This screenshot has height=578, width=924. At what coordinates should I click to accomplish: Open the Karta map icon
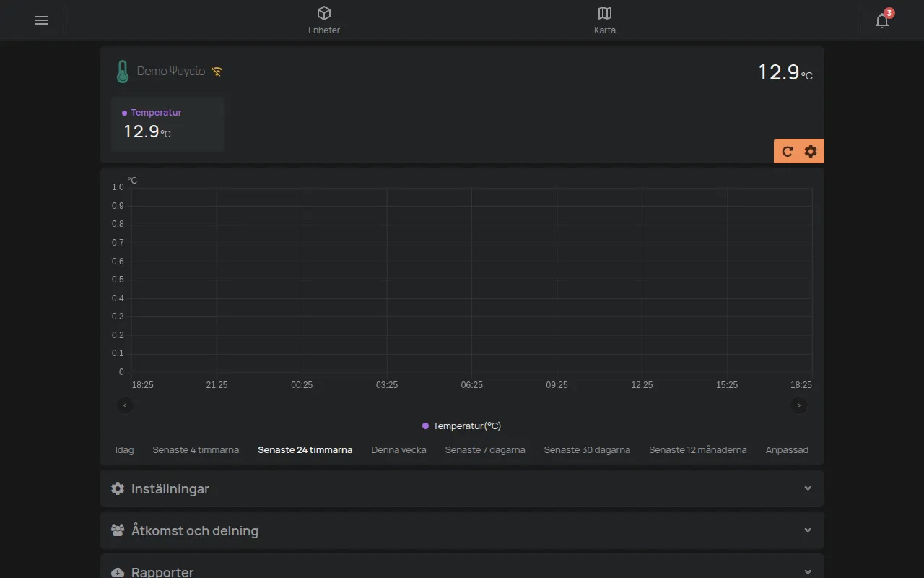pos(605,13)
